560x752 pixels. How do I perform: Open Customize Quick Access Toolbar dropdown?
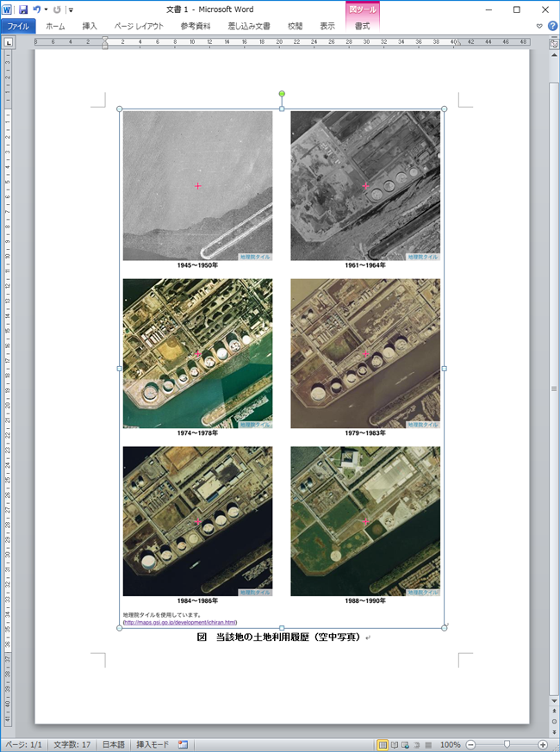click(71, 9)
